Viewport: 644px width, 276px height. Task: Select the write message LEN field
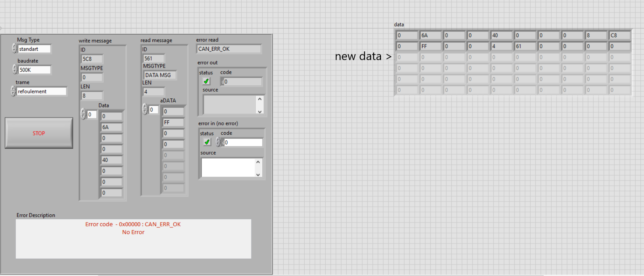tap(92, 95)
